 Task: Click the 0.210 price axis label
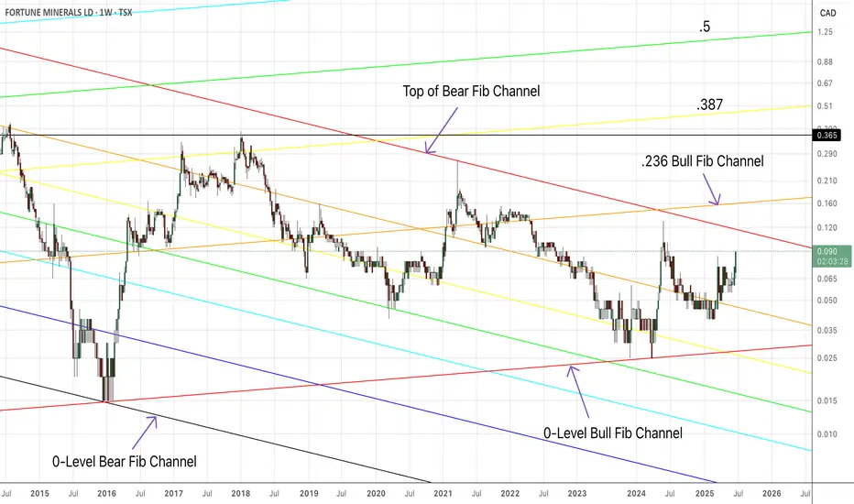[827, 181]
